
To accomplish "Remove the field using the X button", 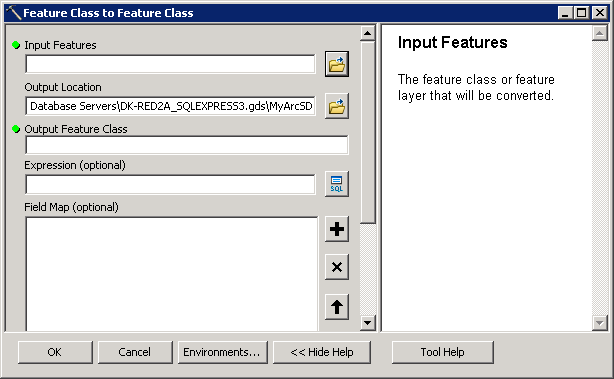I will coord(337,267).
